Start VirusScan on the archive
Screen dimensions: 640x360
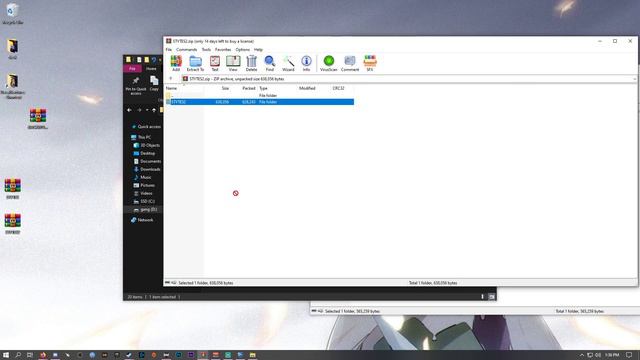click(x=329, y=63)
